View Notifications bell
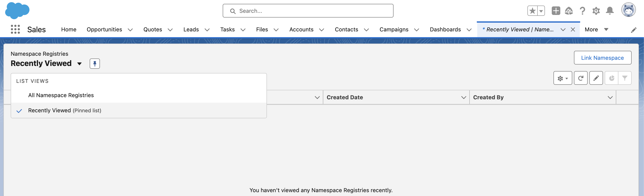The width and height of the screenshot is (644, 196). pyautogui.click(x=610, y=11)
